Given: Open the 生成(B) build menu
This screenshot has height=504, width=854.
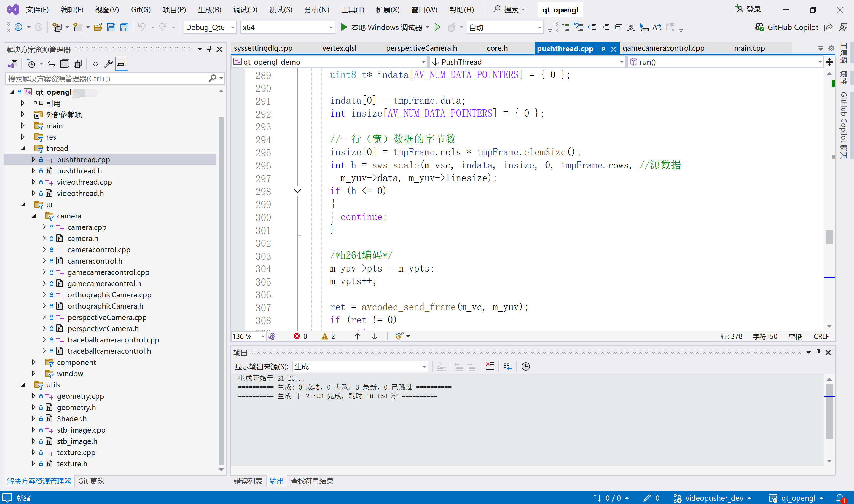Looking at the screenshot, I should [x=209, y=9].
